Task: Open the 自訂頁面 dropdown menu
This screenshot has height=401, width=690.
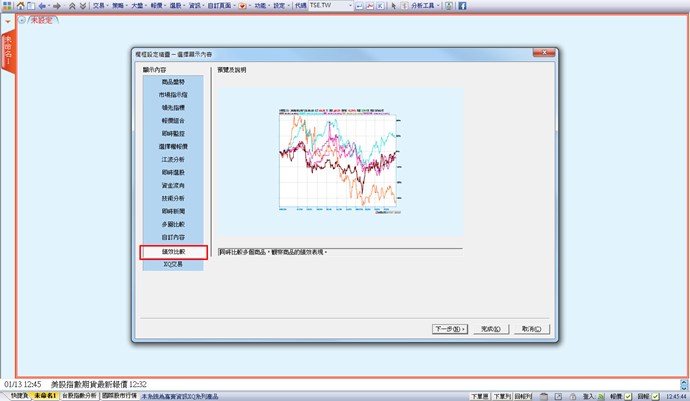Action: 217,6
